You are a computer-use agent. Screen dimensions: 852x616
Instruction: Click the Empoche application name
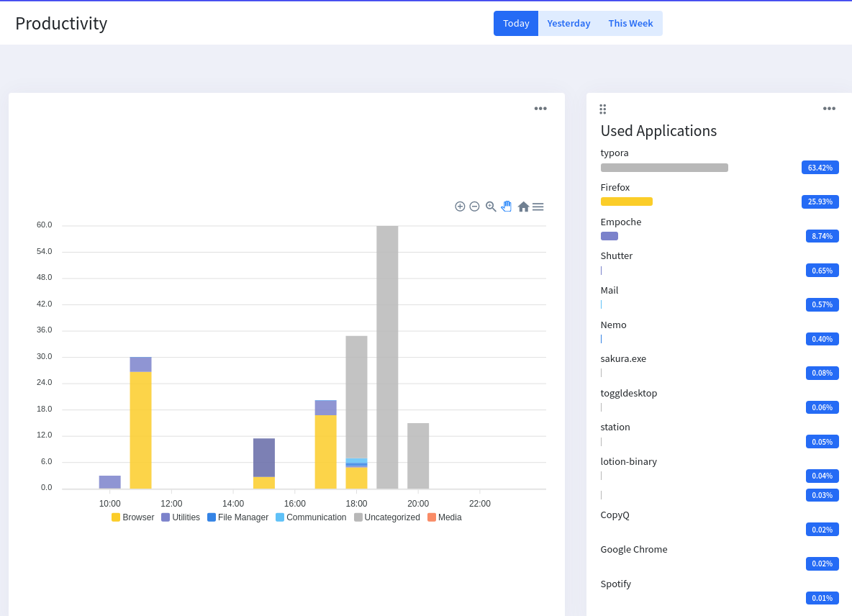click(x=620, y=222)
